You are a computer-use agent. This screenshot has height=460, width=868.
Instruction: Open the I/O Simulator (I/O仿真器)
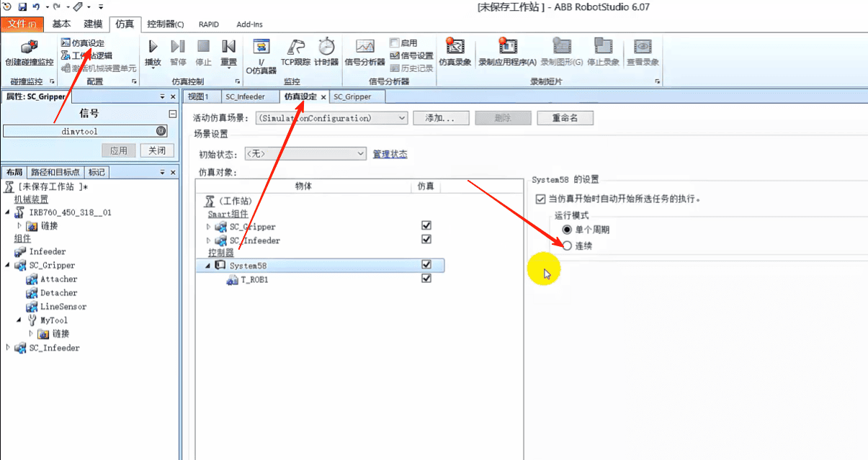pyautogui.click(x=261, y=56)
